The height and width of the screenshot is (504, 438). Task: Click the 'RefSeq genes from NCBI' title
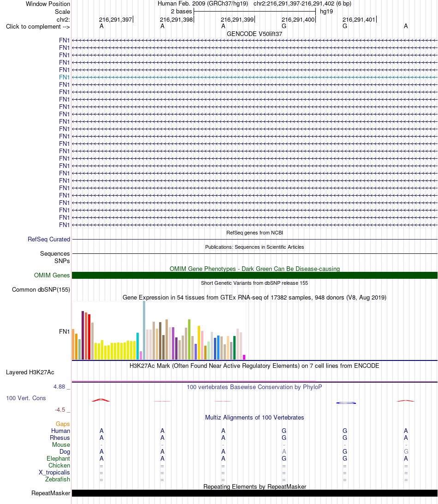255,233
